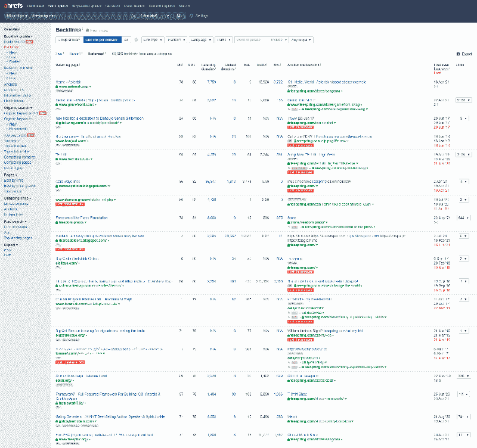Open Broken backlinks in the sidebar
477x448 pixels.
pyautogui.click(x=14, y=62)
